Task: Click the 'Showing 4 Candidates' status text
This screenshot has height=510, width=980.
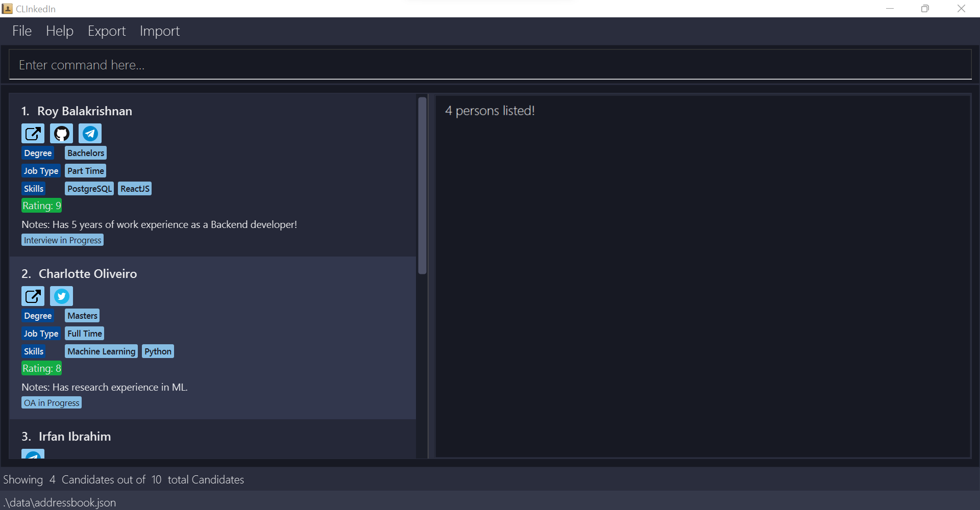Action: (124, 480)
